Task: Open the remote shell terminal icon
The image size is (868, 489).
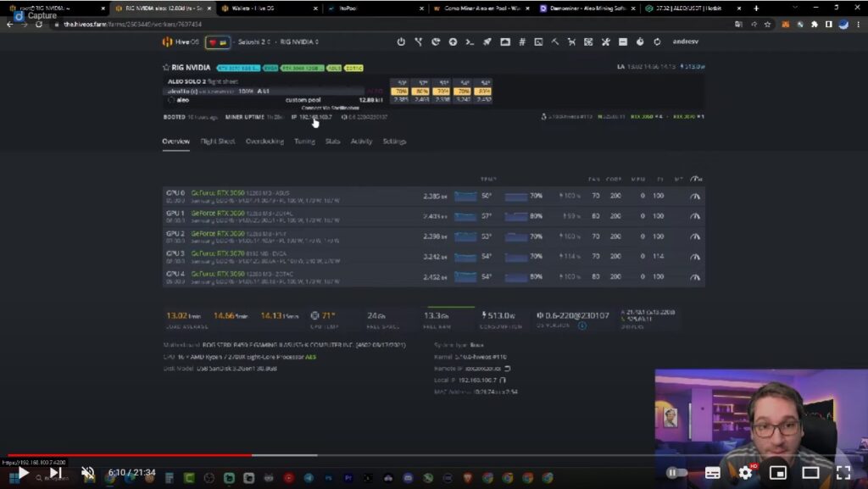Action: (x=470, y=42)
